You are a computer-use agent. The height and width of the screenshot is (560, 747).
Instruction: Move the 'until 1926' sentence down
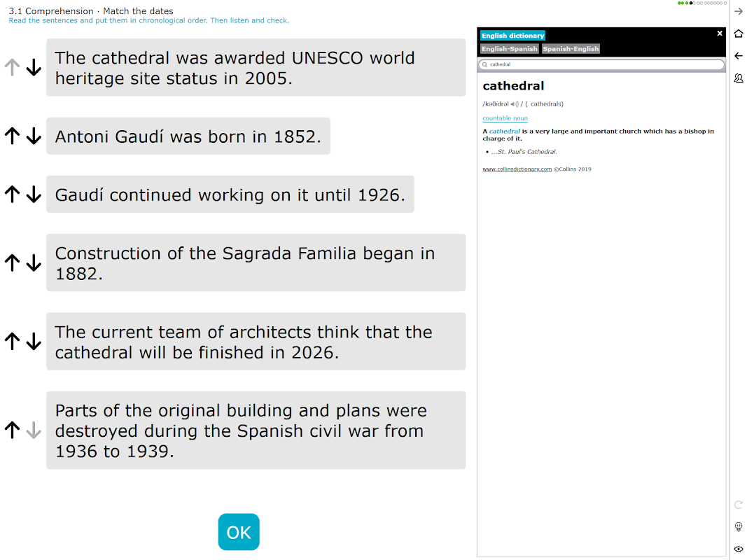(34, 195)
